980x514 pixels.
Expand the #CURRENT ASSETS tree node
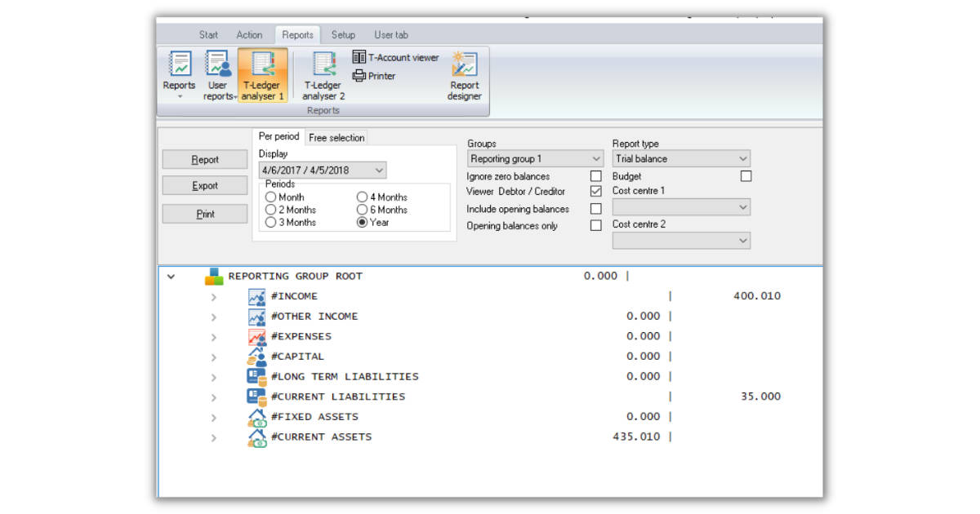pos(214,436)
